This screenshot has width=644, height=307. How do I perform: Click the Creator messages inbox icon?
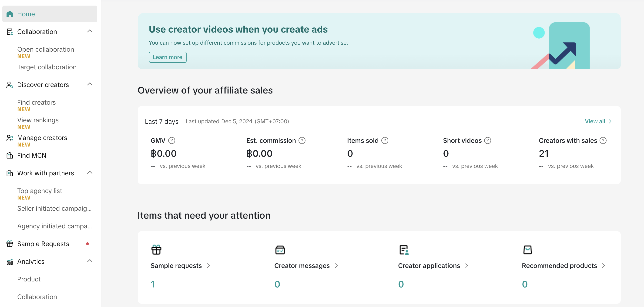point(280,250)
